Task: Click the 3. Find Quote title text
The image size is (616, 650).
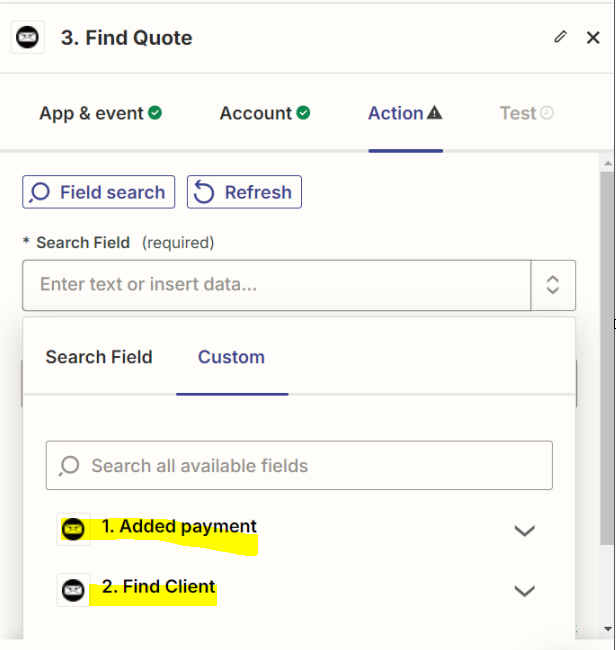Action: tap(126, 38)
